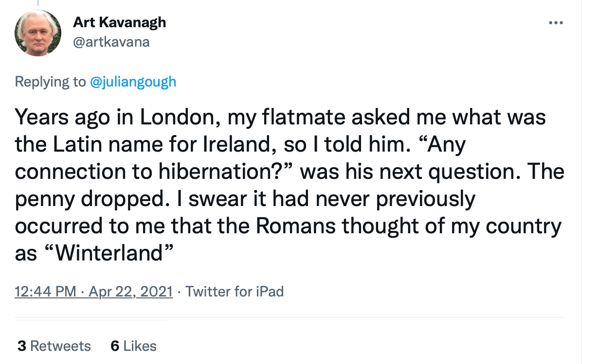Click the 12:44 PM time in the timestamp

(x=46, y=292)
